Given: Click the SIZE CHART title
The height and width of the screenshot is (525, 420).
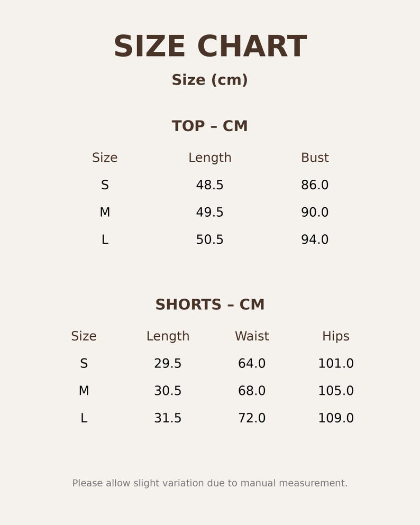Looking at the screenshot, I should click(x=210, y=46).
